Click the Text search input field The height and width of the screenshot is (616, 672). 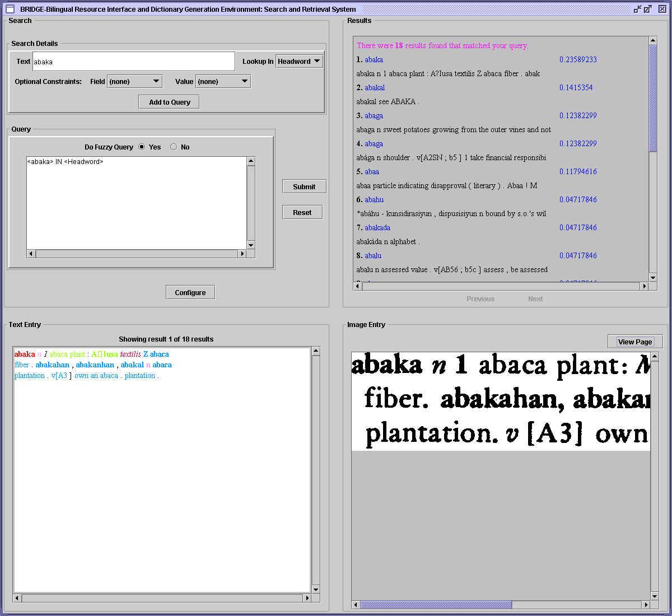click(x=133, y=62)
